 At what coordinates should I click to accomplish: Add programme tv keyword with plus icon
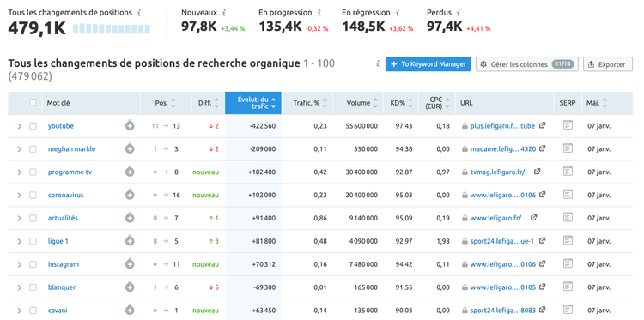(130, 172)
